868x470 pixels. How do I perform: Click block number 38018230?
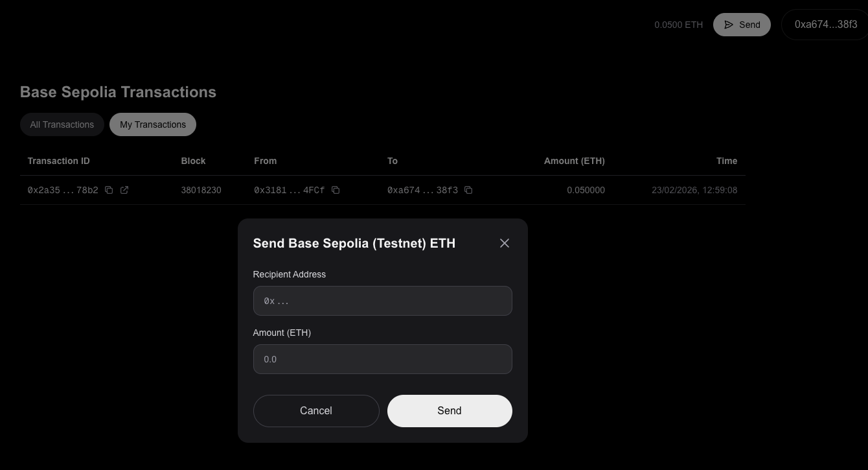pyautogui.click(x=201, y=190)
